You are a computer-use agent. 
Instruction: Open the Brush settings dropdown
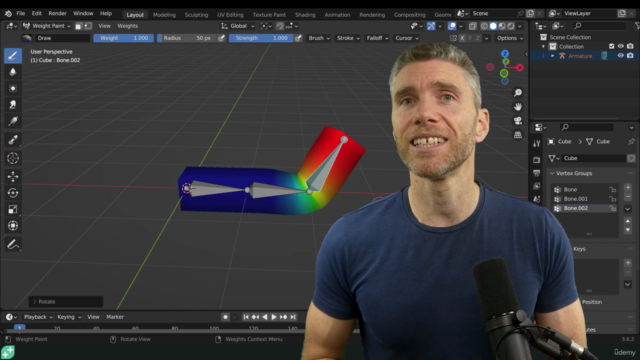(x=319, y=38)
